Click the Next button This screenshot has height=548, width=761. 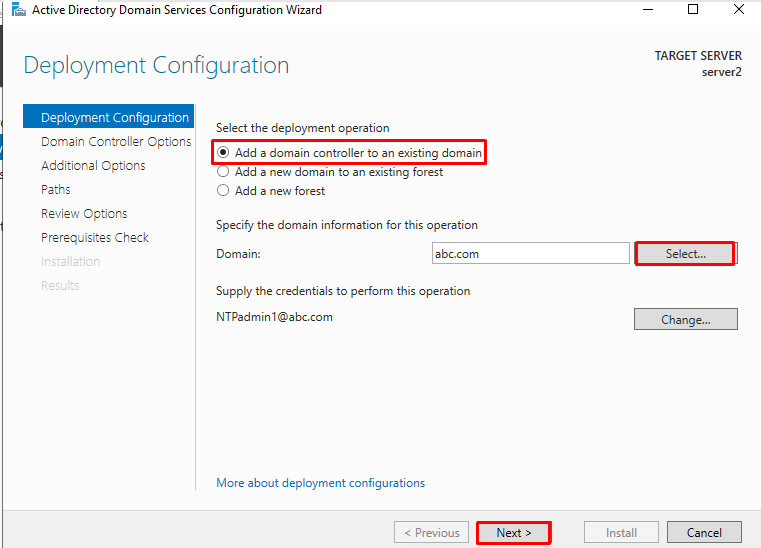coord(514,532)
